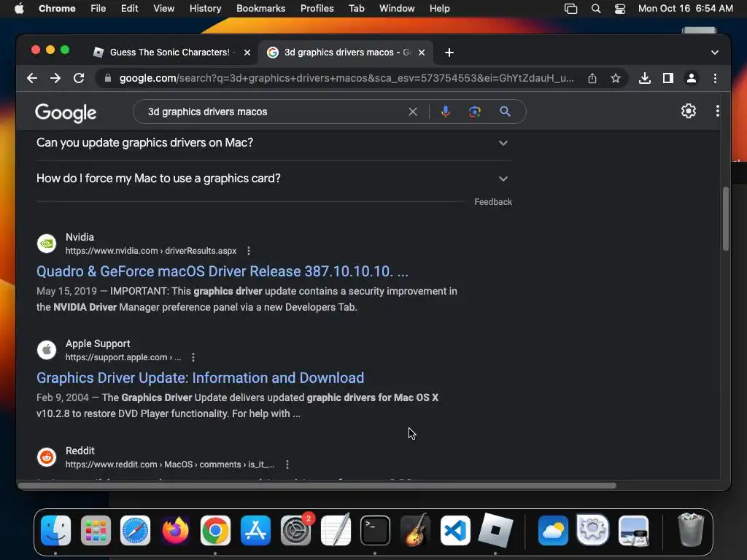Submit search with magnifier icon
Image resolution: width=747 pixels, height=560 pixels.
505,112
